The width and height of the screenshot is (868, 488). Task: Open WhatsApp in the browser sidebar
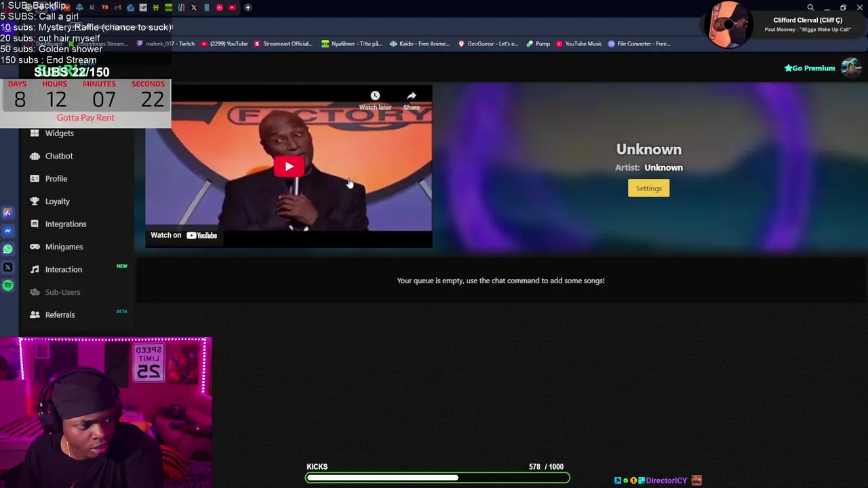tap(8, 249)
